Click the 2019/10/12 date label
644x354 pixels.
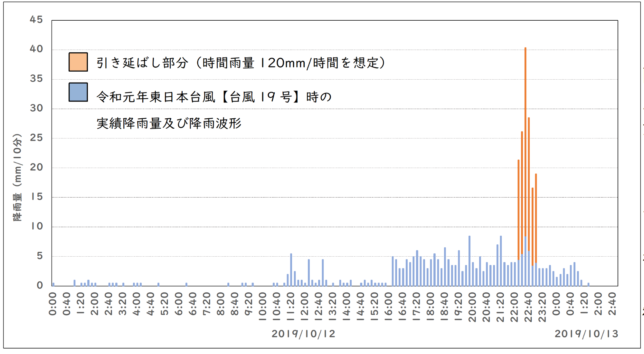pyautogui.click(x=303, y=334)
